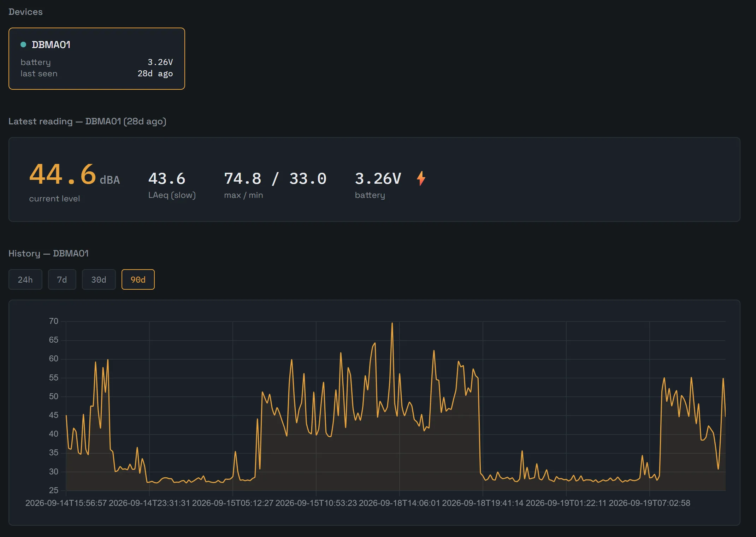Click the 43.6 LAeq slow reading

click(x=167, y=179)
